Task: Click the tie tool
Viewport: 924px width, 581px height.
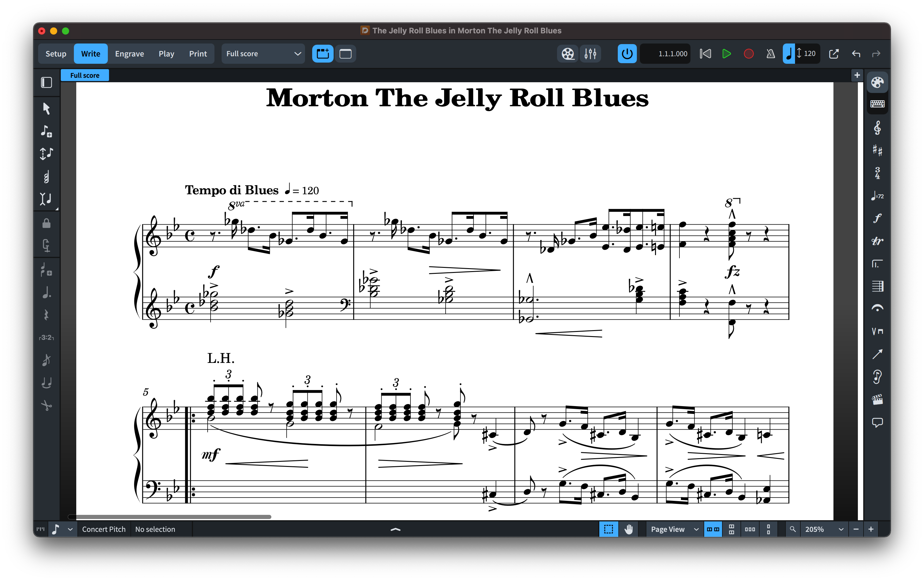Action: [46, 383]
